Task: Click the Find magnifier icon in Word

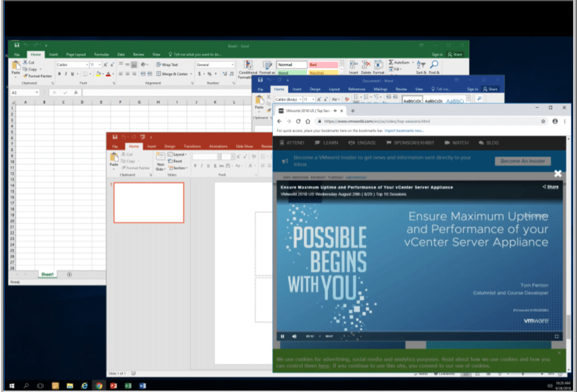Action: tap(479, 99)
